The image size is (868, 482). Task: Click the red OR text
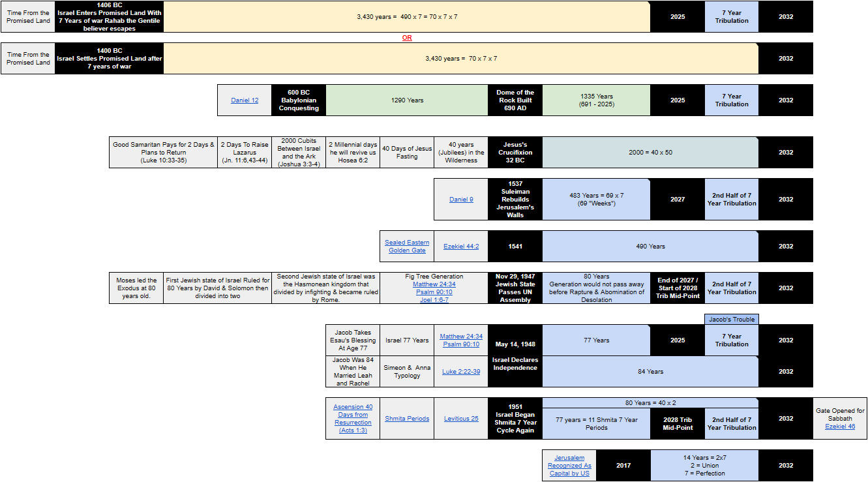407,38
